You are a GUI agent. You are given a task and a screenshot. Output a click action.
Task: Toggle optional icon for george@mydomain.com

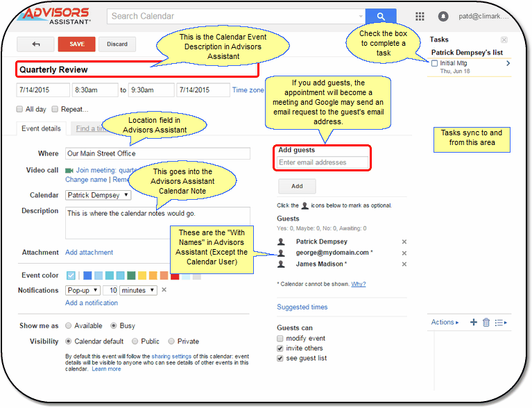tap(281, 253)
